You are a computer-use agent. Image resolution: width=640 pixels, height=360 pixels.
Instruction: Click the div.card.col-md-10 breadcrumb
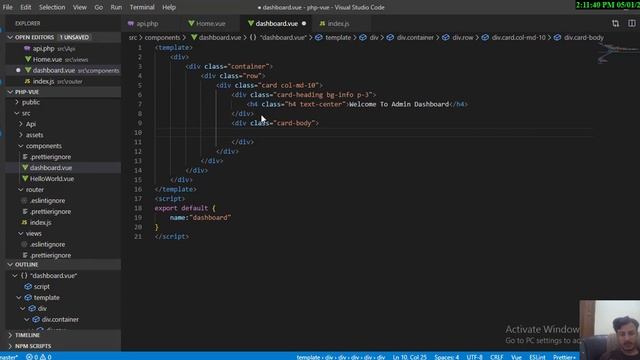[518, 38]
